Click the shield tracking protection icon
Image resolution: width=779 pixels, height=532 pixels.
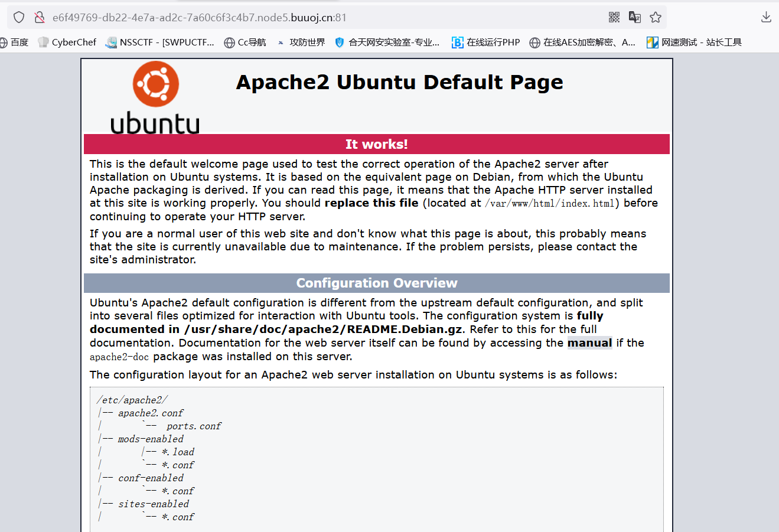(19, 17)
